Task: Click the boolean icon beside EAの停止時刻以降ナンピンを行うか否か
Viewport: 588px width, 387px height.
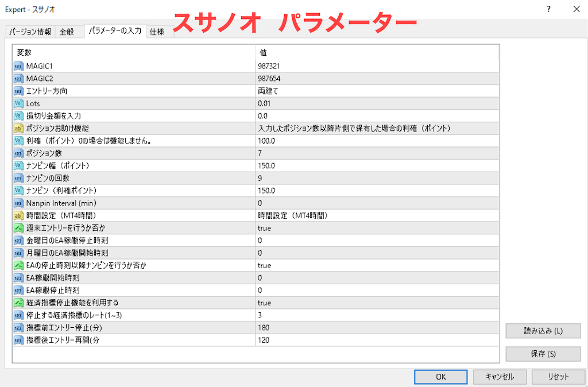Action: [x=18, y=265]
